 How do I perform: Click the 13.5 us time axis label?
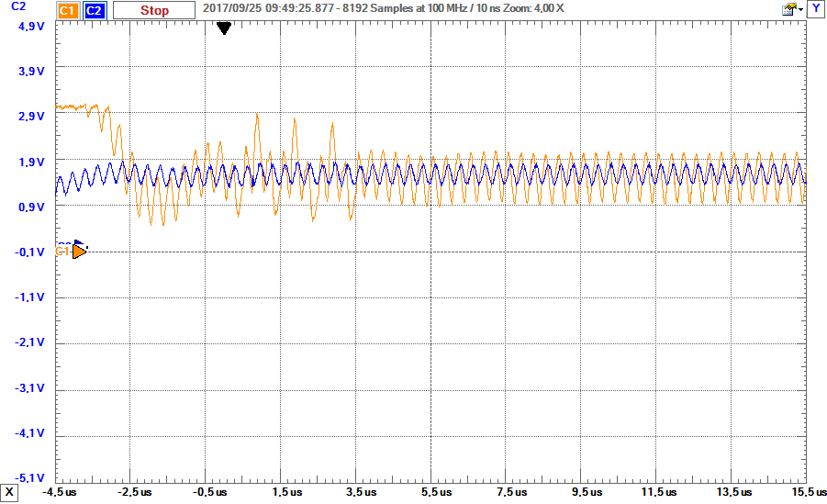pyautogui.click(x=734, y=492)
